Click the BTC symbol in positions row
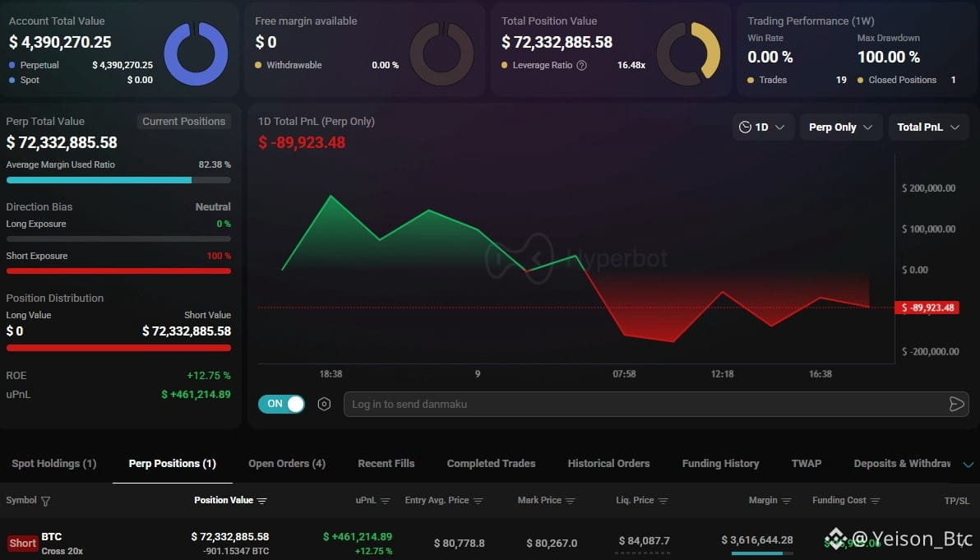Image resolution: width=980 pixels, height=560 pixels. click(x=51, y=536)
